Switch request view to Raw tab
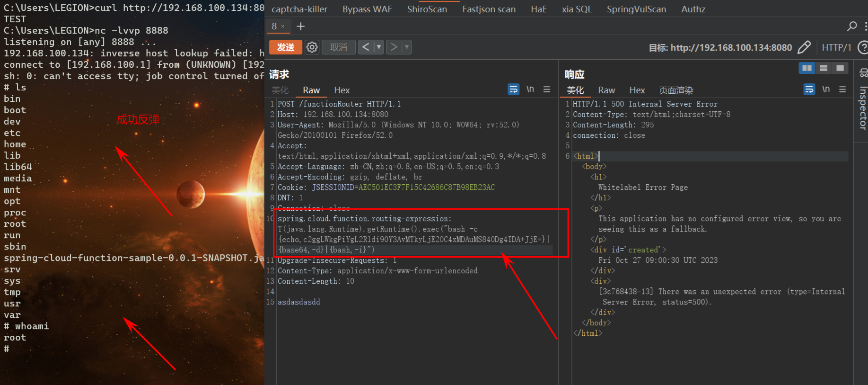This screenshot has height=385, width=868. click(x=311, y=90)
